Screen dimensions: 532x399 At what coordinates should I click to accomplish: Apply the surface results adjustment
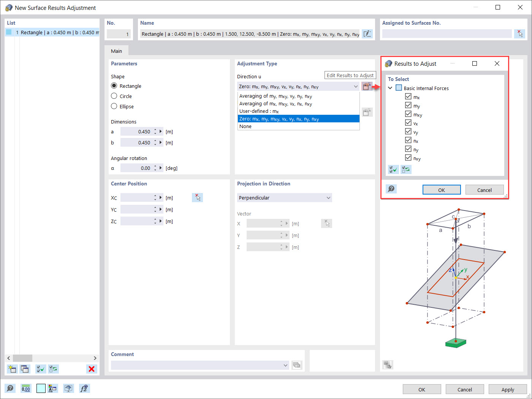coord(507,389)
